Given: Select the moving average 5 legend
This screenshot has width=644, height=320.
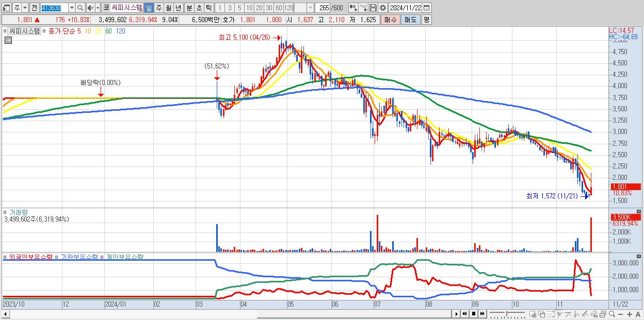Looking at the screenshot, I should pyautogui.click(x=79, y=31).
